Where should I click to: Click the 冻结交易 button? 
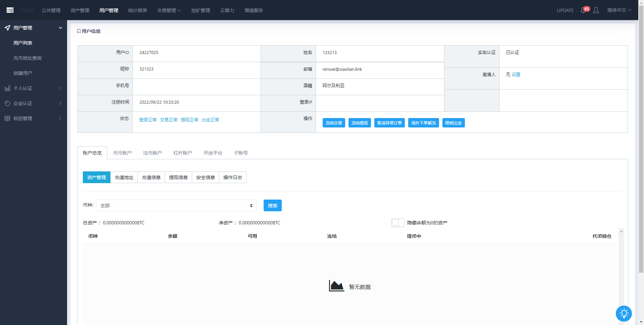334,123
